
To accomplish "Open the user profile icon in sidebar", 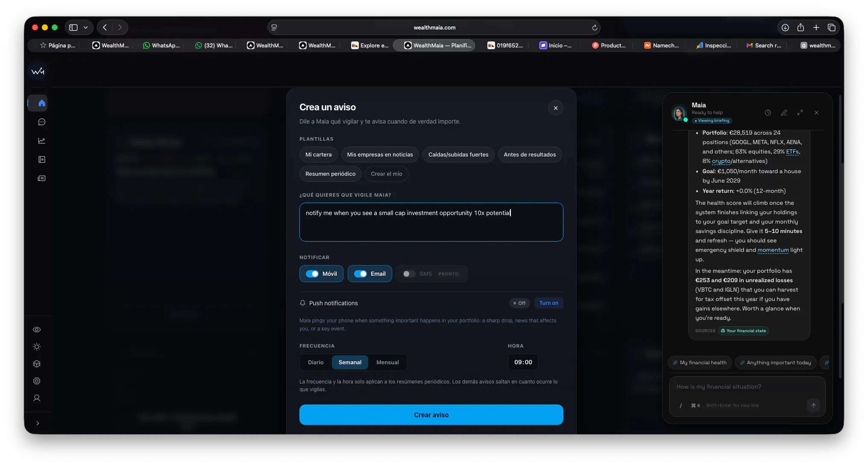I will pyautogui.click(x=37, y=398).
